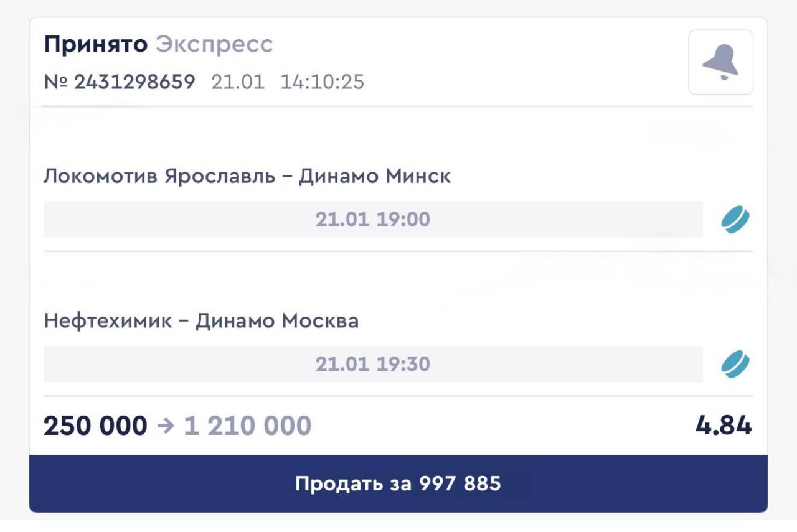
Task: Click bet number 2431298659
Action: click(x=134, y=82)
